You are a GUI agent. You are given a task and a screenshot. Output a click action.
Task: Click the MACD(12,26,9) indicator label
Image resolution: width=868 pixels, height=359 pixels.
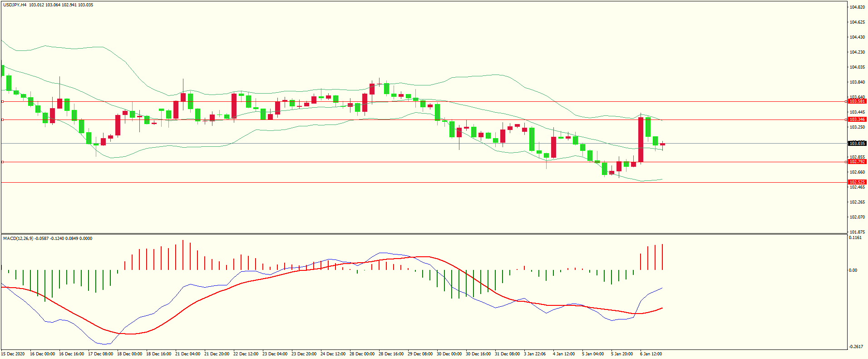(x=18, y=239)
